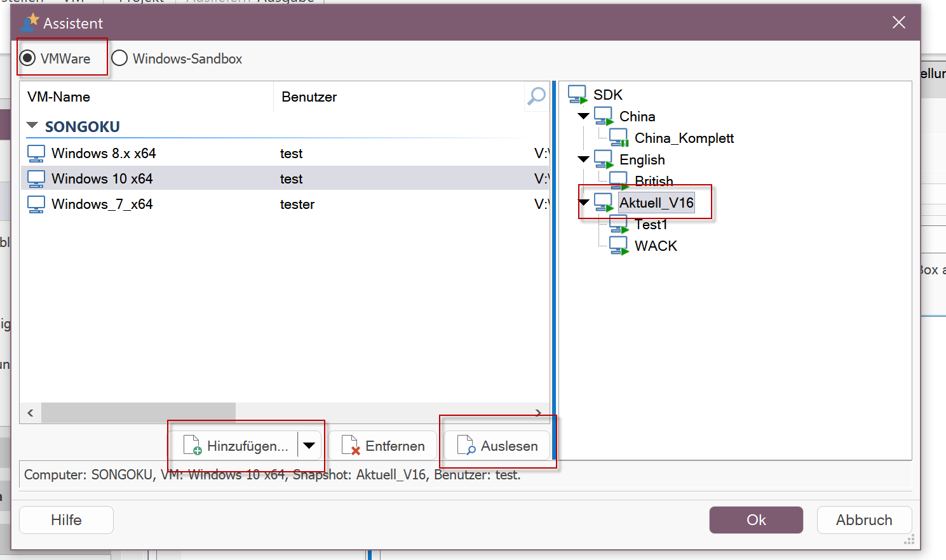Collapse the Aktuell_V16 snapshot node
This screenshot has height=560, width=946.
pos(584,203)
